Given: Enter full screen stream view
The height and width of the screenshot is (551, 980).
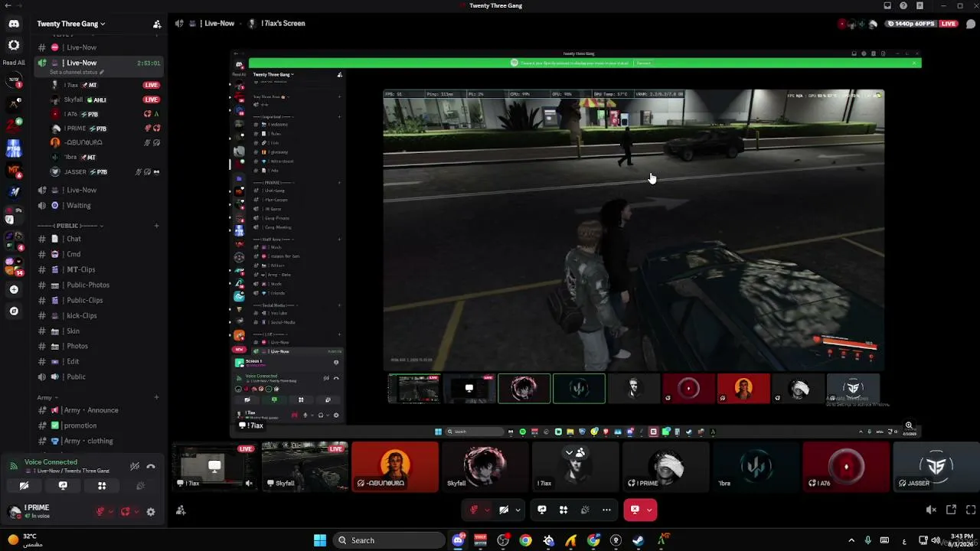Looking at the screenshot, I should [x=971, y=510].
